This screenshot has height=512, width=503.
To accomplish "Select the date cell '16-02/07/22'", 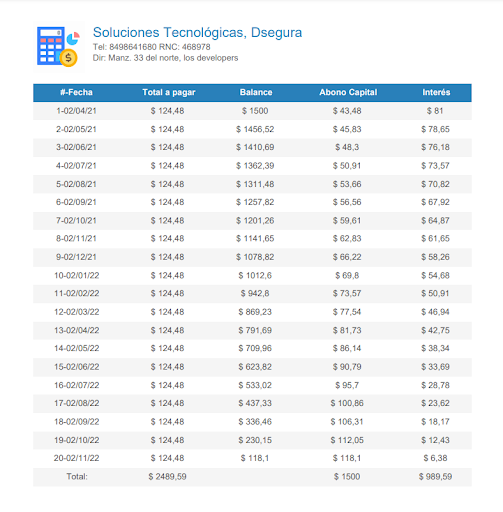I will click(x=77, y=386).
